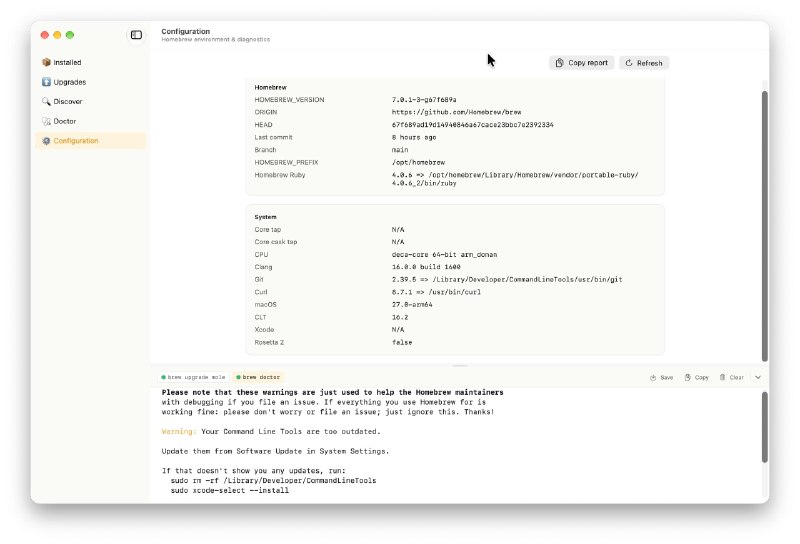
Task: Save the terminal output
Action: pyautogui.click(x=662, y=378)
